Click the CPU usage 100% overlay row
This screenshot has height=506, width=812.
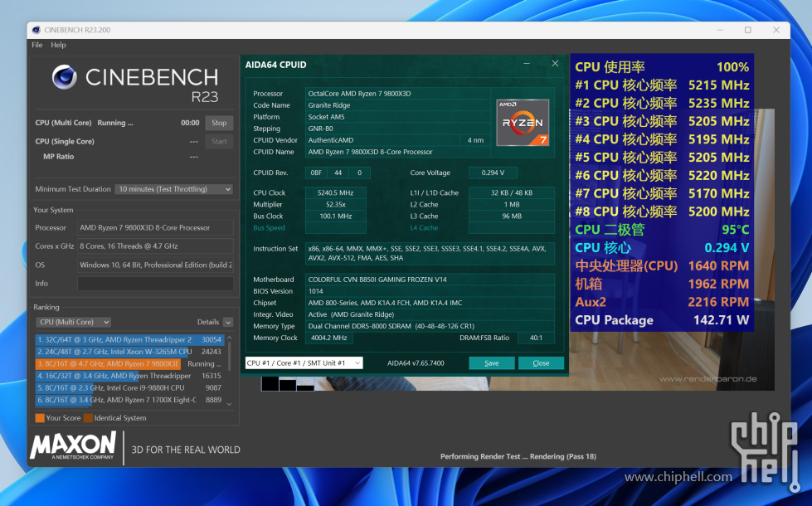pos(662,67)
